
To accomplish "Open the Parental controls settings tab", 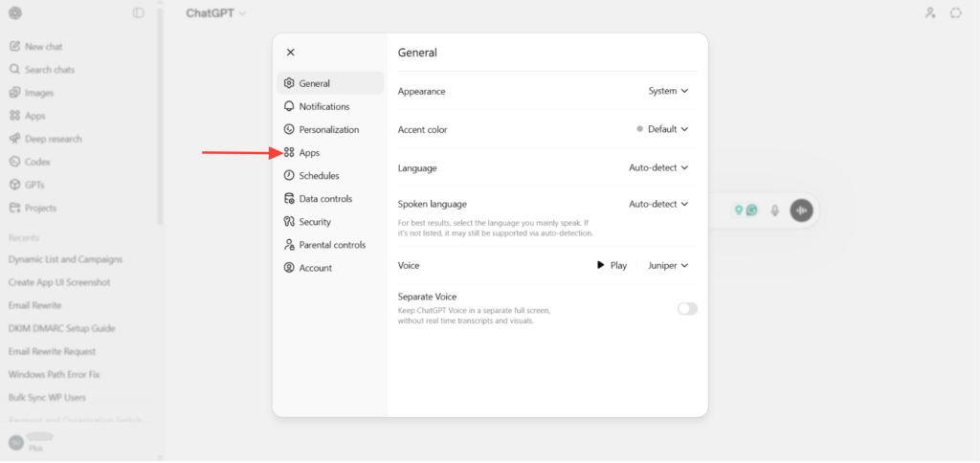I will [330, 245].
